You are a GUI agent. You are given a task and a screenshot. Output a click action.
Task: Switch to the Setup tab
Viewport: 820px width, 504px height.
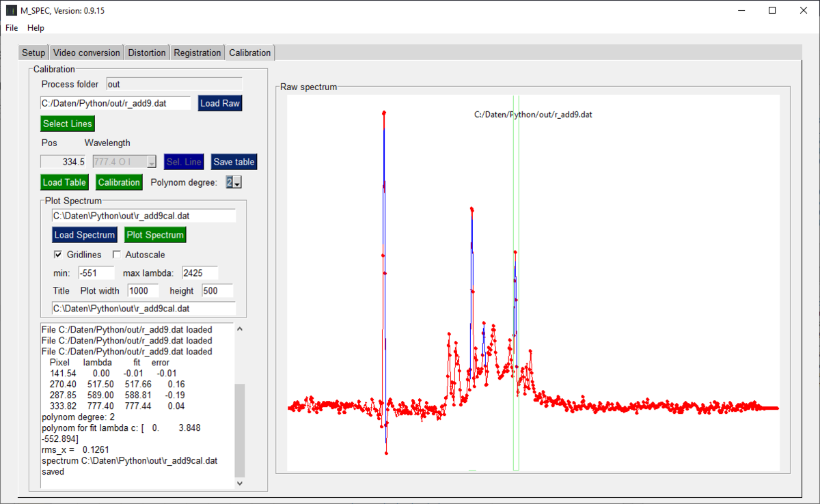click(33, 52)
